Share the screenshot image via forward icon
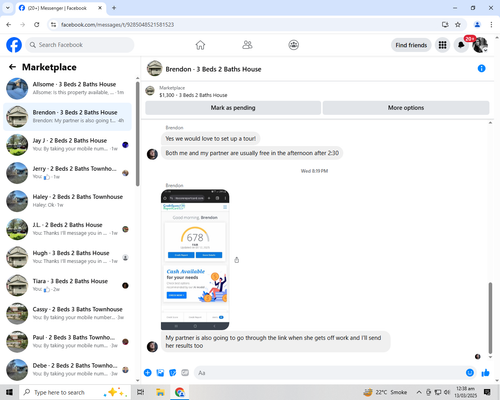 (x=237, y=260)
